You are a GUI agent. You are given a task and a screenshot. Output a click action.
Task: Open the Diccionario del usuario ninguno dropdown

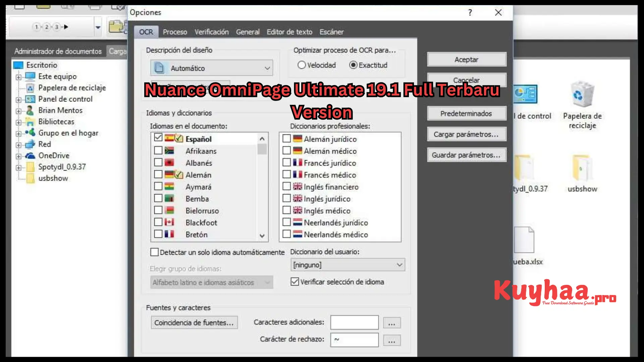(x=348, y=265)
